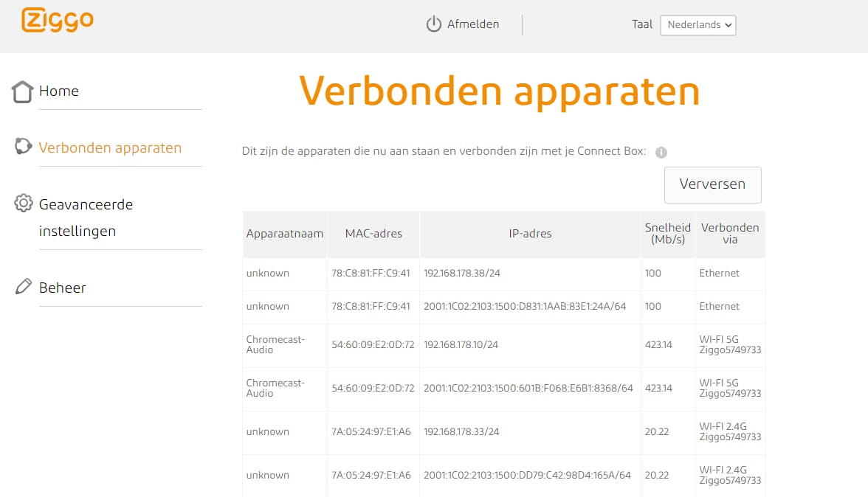
Task: Click MAC 78:C8:81:FF:C9:41 in the 192.168.178.38 row
Action: [x=371, y=273]
